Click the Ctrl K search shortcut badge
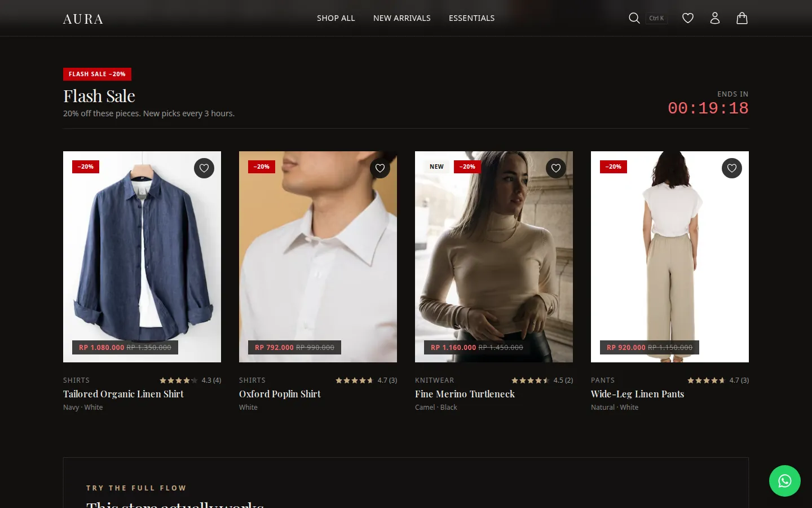The width and height of the screenshot is (812, 508). (656, 18)
